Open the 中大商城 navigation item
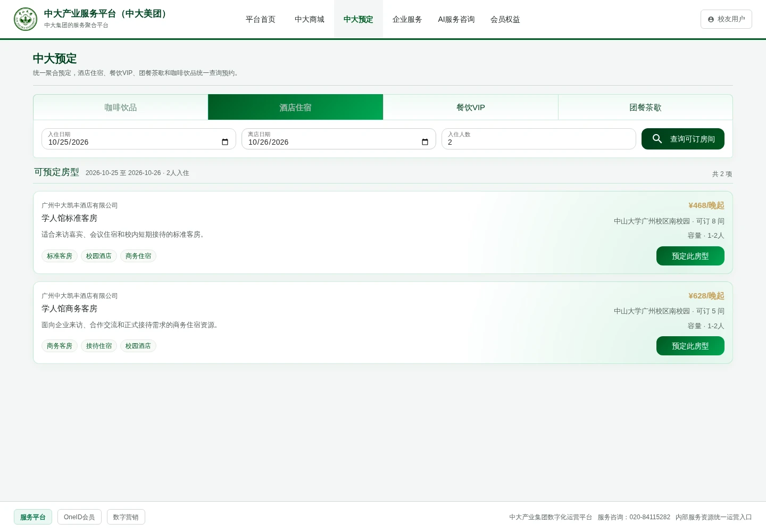766x532 pixels. [310, 19]
